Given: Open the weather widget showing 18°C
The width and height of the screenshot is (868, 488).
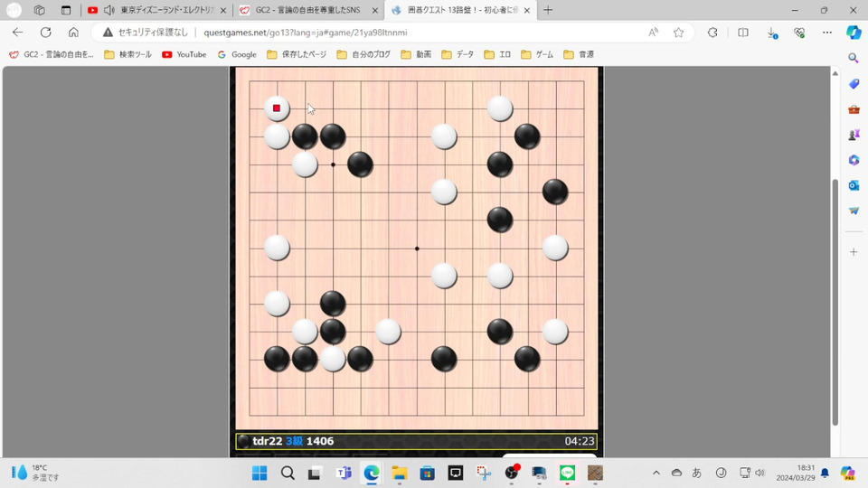Looking at the screenshot, I should point(35,473).
